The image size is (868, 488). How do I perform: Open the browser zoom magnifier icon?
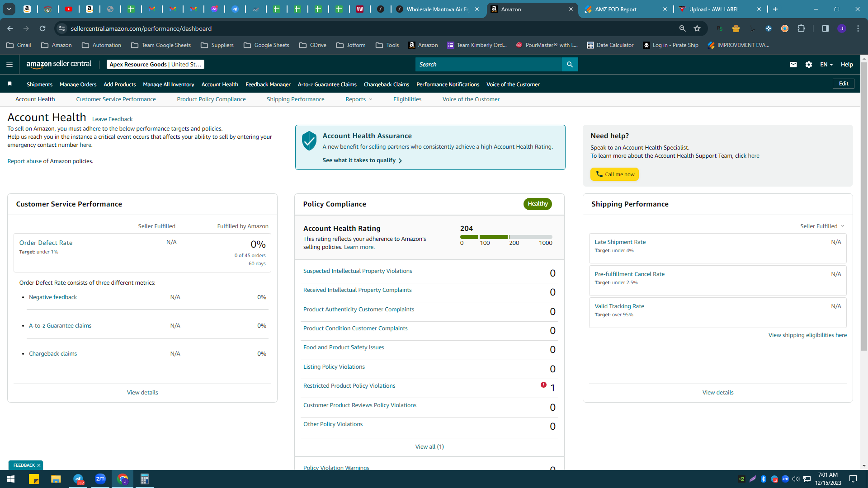[683, 28]
